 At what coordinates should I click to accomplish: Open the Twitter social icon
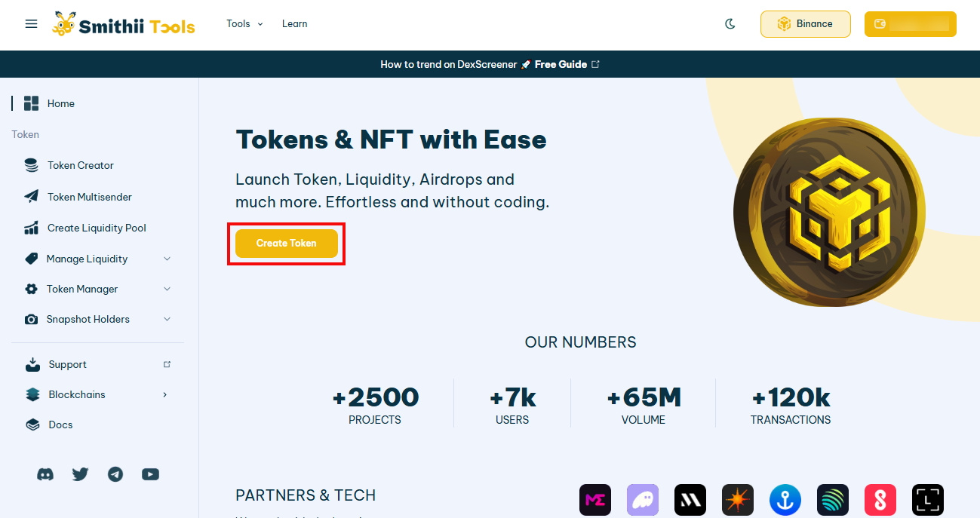click(80, 474)
